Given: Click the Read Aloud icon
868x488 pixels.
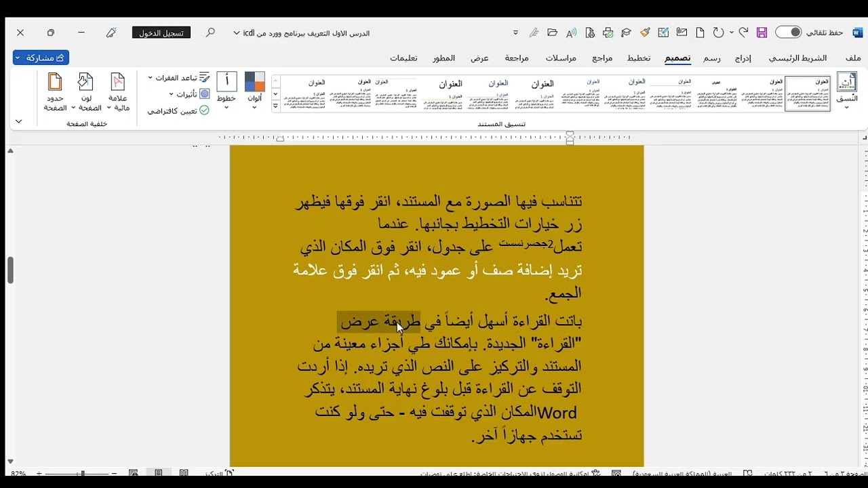Looking at the screenshot, I should (571, 33).
